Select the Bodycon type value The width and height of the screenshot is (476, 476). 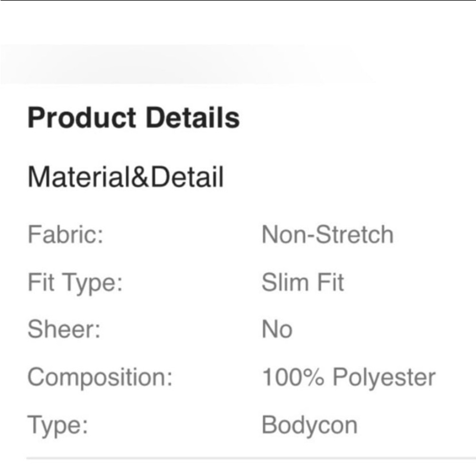(x=310, y=426)
